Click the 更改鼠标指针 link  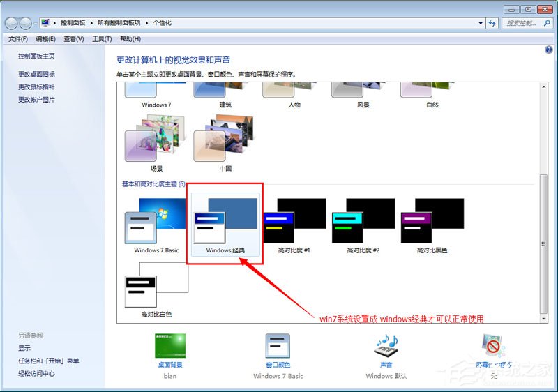(36, 87)
